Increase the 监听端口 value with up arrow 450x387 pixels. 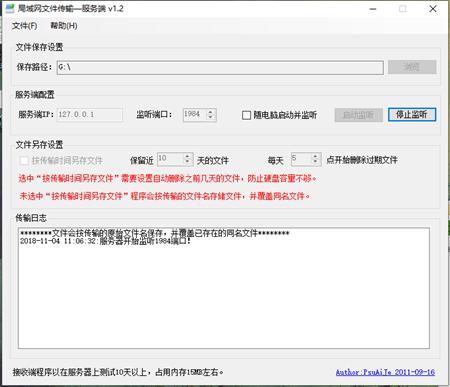[x=210, y=112]
